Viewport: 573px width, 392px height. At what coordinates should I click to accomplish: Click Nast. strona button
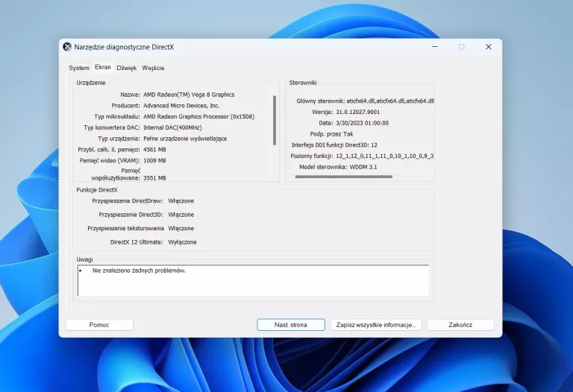291,325
